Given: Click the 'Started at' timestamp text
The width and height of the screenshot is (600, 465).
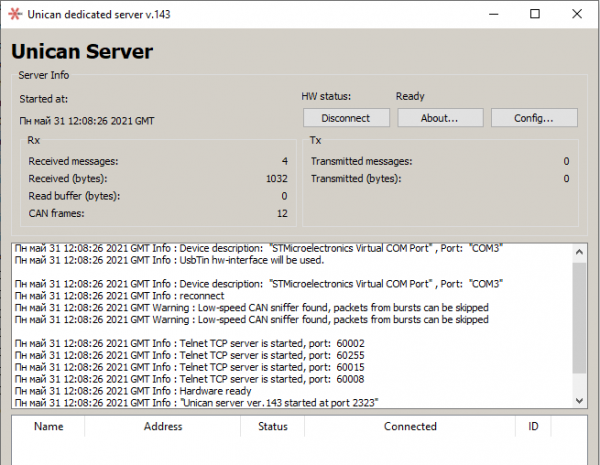Looking at the screenshot, I should (87, 121).
